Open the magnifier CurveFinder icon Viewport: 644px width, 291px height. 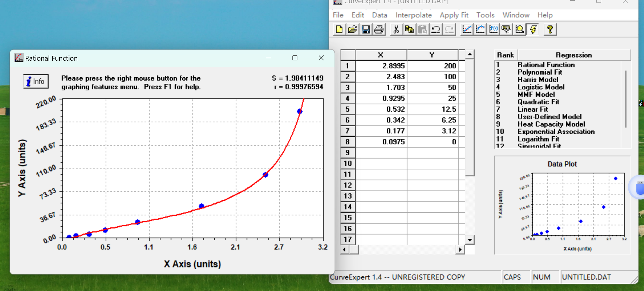[520, 29]
